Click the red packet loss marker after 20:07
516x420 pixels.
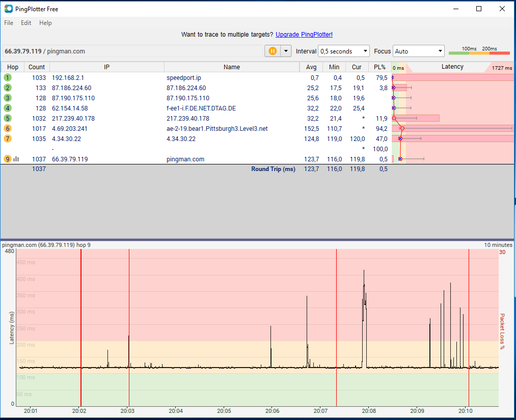click(336, 327)
